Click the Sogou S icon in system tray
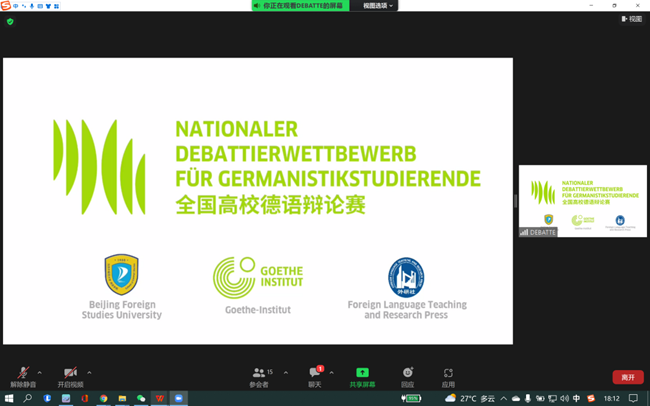The image size is (650, 406). coord(591,399)
